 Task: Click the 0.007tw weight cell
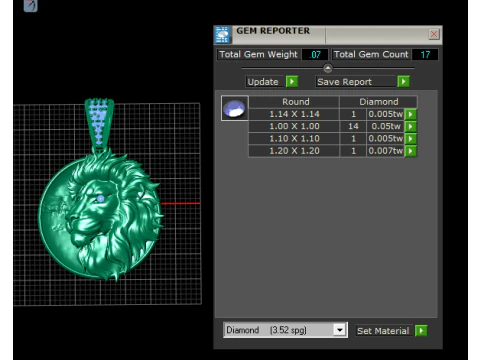386,151
